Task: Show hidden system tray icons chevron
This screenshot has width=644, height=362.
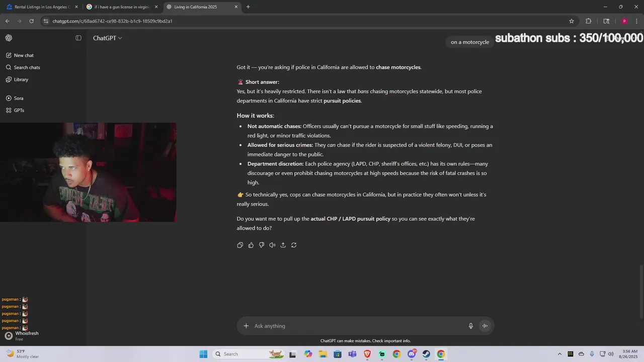Action: pos(559,354)
